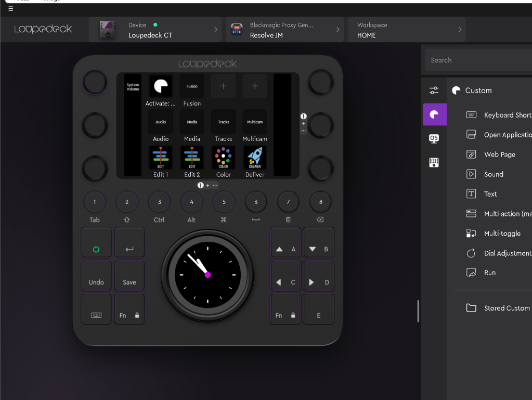
Task: Click the Undo square button
Action: 96,276
